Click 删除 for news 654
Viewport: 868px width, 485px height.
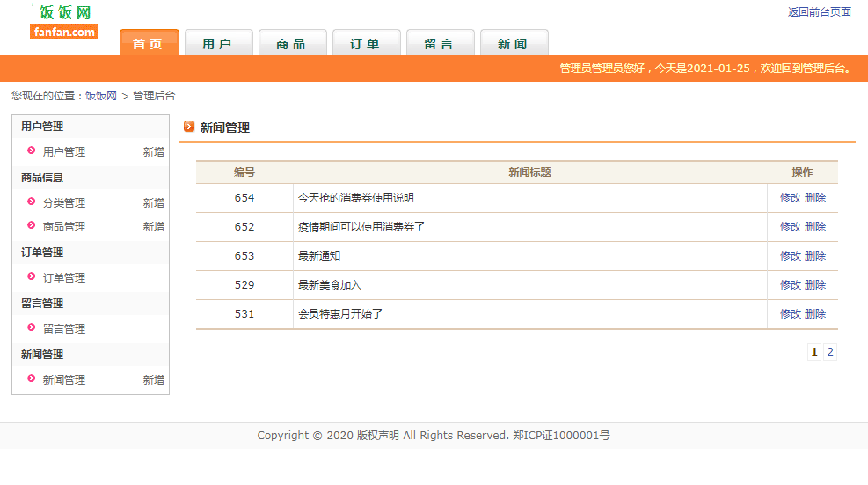point(815,198)
